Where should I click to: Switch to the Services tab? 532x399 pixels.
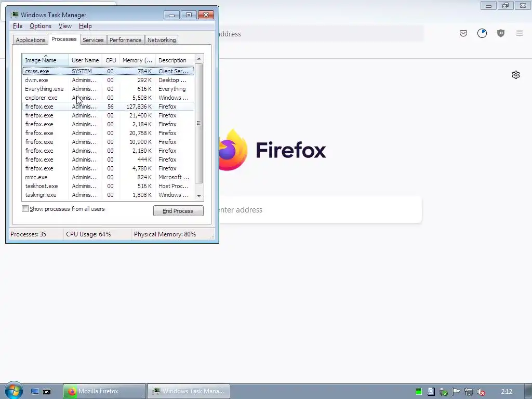93,40
